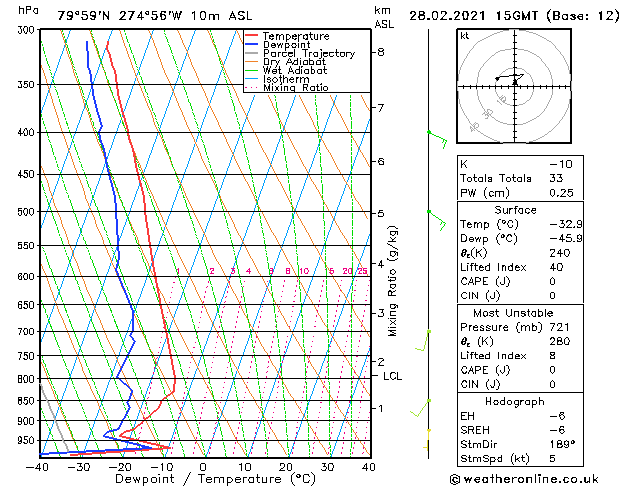Click the Surface Lifted Index value 40

point(556,267)
